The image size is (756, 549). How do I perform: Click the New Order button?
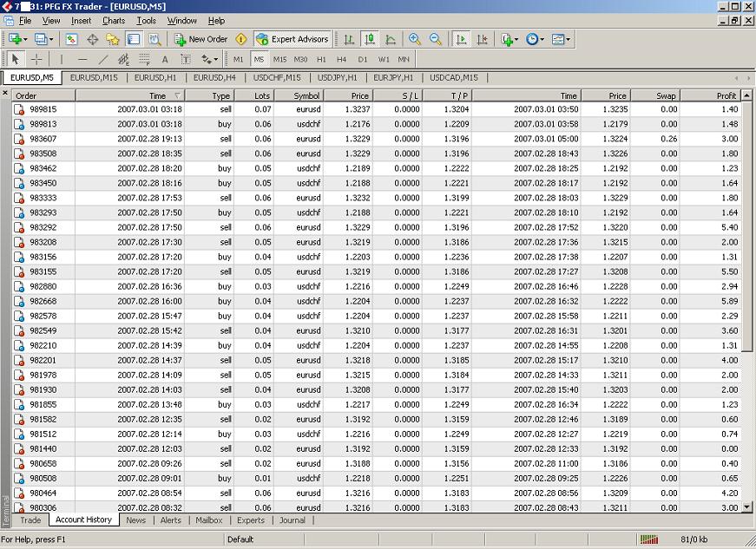point(201,39)
